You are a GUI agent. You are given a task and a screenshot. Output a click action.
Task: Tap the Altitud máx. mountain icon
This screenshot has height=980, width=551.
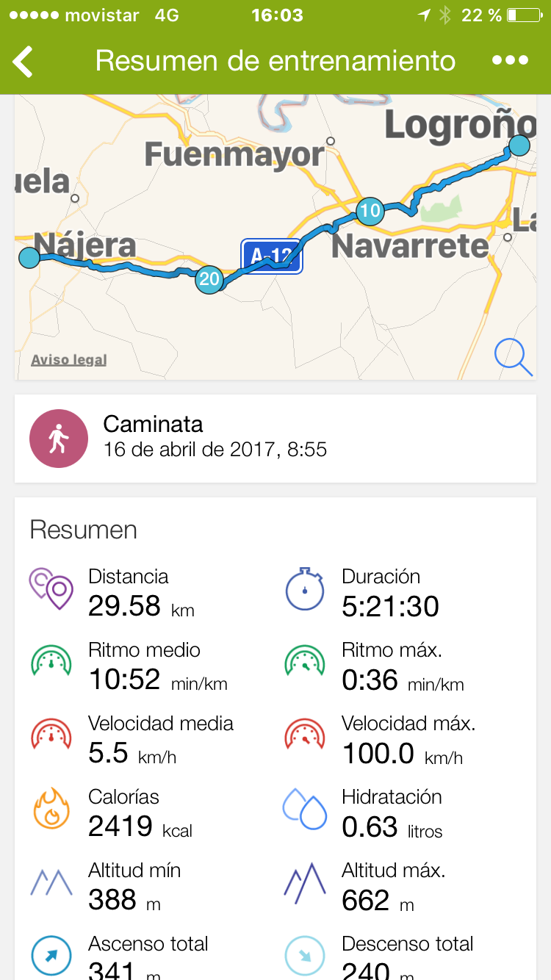coord(305,882)
